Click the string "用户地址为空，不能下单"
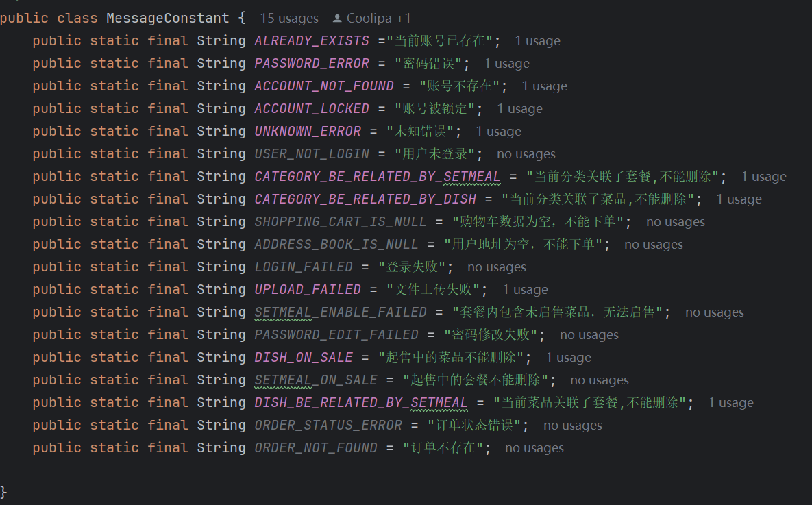This screenshot has width=812, height=505. pyautogui.click(x=523, y=245)
